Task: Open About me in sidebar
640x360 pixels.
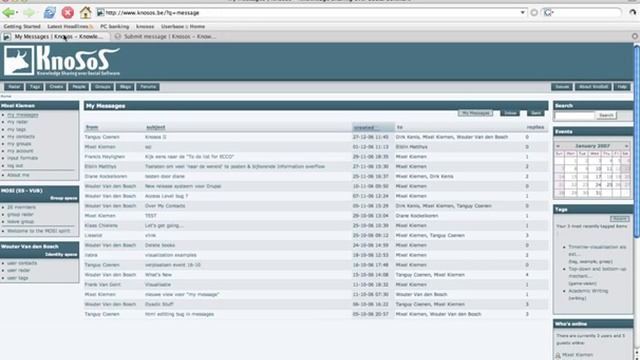Action: point(18,175)
